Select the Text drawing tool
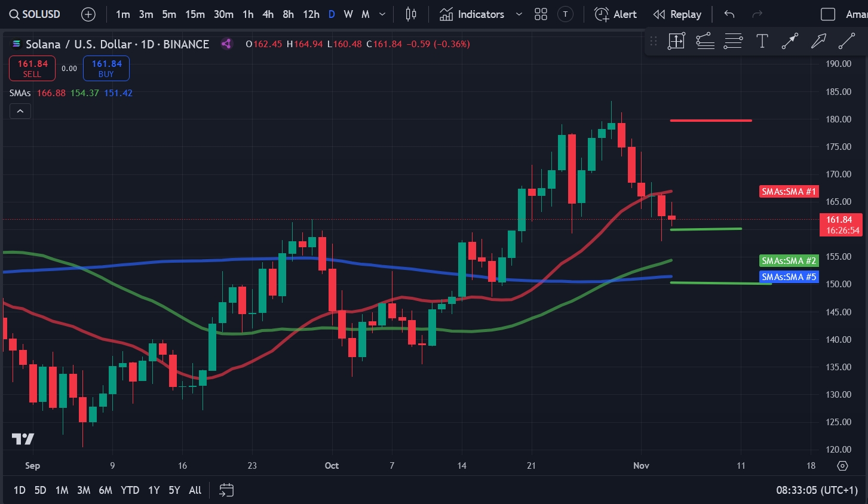 click(x=762, y=41)
